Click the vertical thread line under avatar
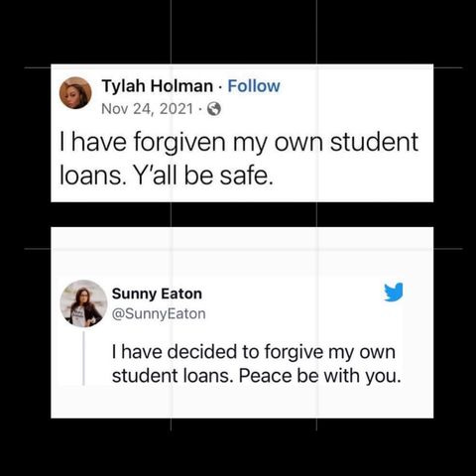This screenshot has width=476, height=476. tap(83, 358)
